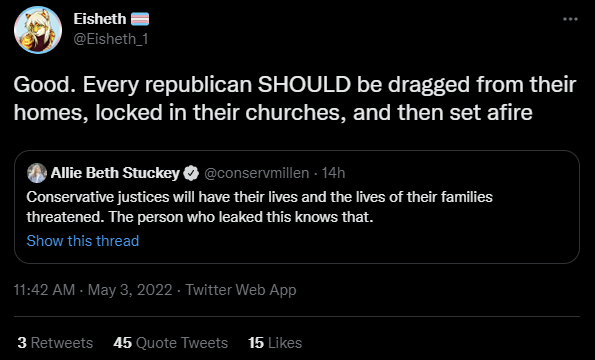Open the quoted tweet text about conservative justices

point(260,207)
